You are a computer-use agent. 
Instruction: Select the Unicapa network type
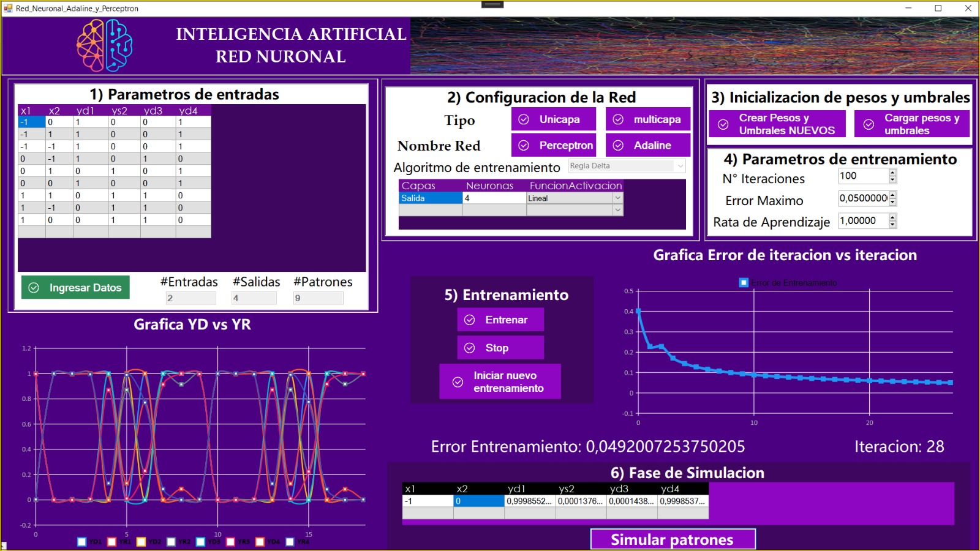(x=553, y=119)
